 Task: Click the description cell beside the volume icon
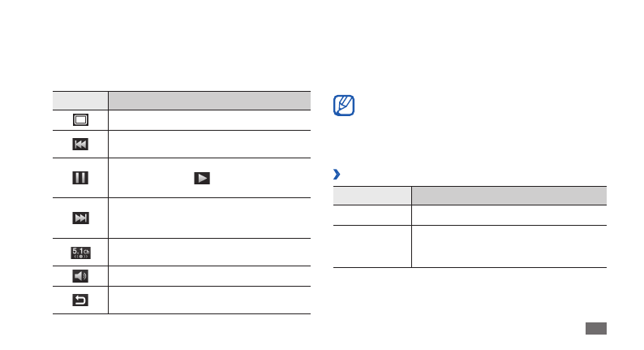pos(210,276)
